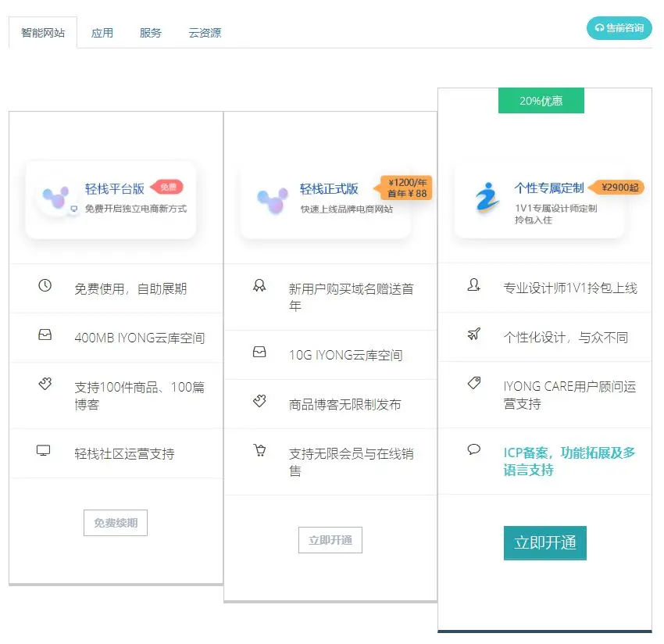Image resolution: width=664 pixels, height=644 pixels.
Task: Click the 轻栈平台版 plan card logo
Action: pos(55,199)
